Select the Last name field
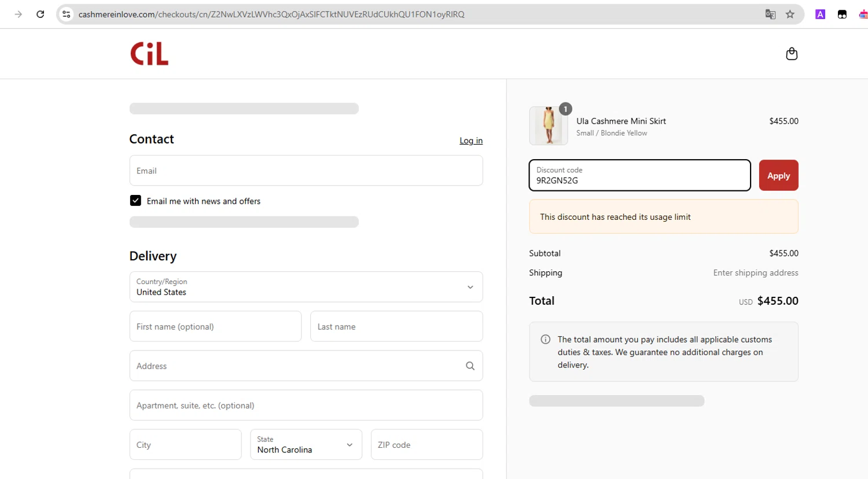 (396, 326)
